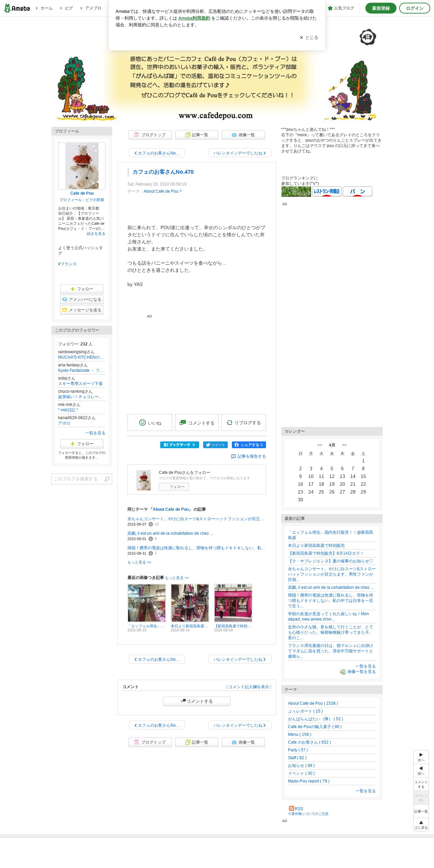Click 続きを見る in the profile
Viewport: 434px width, 868px height.
coord(96,234)
